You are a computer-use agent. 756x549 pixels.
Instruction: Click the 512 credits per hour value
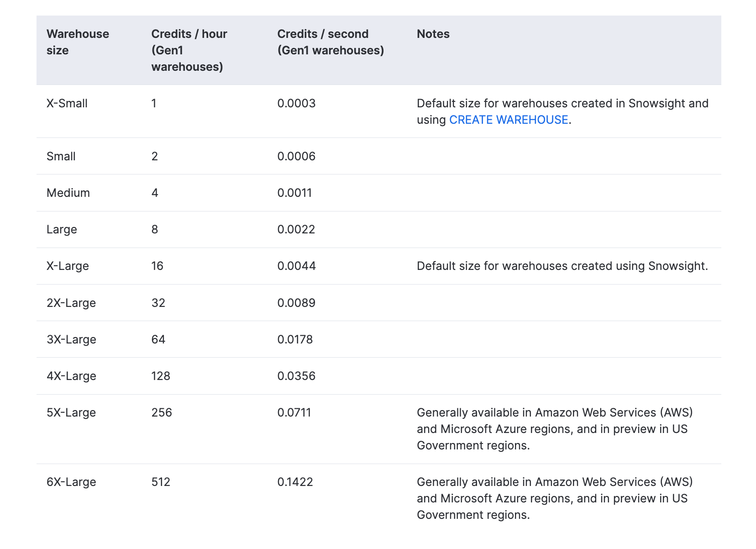161,482
